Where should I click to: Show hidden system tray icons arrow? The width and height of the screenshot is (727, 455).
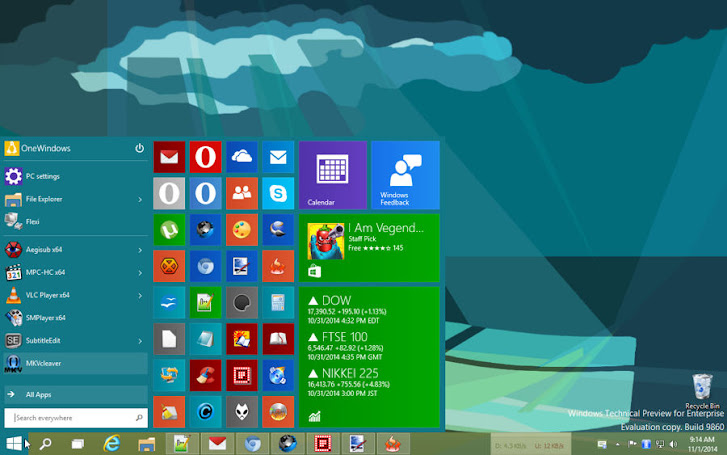coord(618,444)
